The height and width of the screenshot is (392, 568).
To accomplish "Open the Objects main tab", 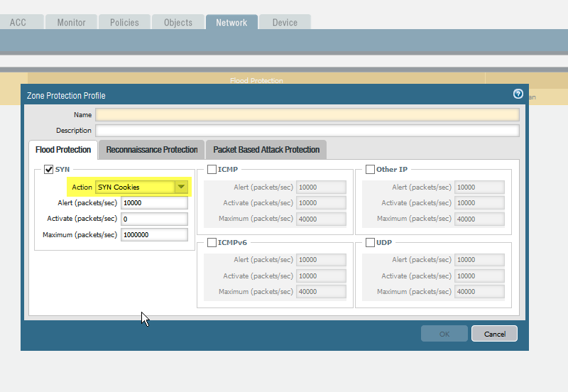I will 178,23.
